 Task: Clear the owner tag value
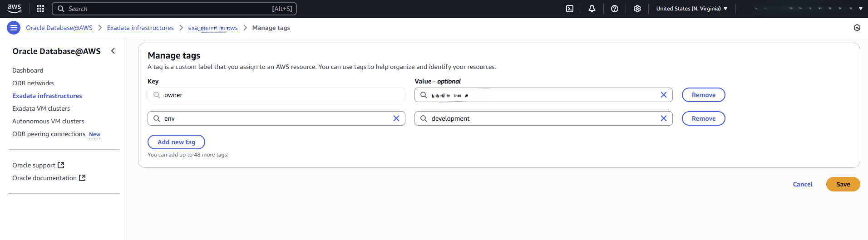click(x=664, y=95)
